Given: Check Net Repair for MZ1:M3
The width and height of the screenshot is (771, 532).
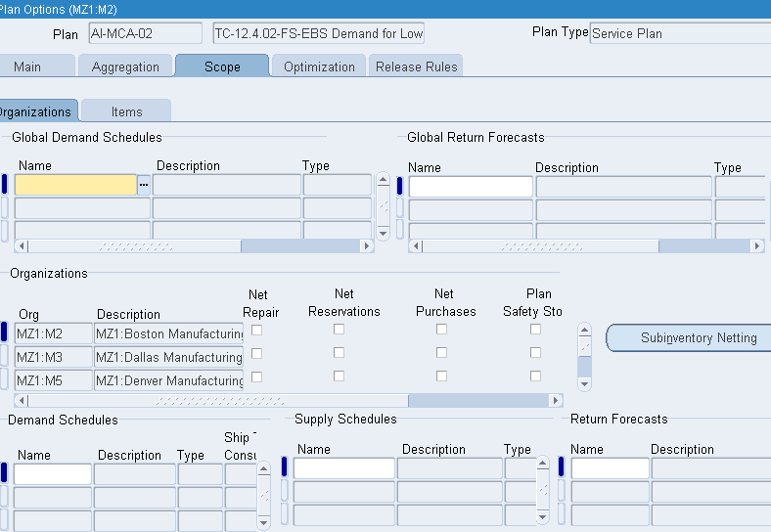Looking at the screenshot, I should 256,353.
